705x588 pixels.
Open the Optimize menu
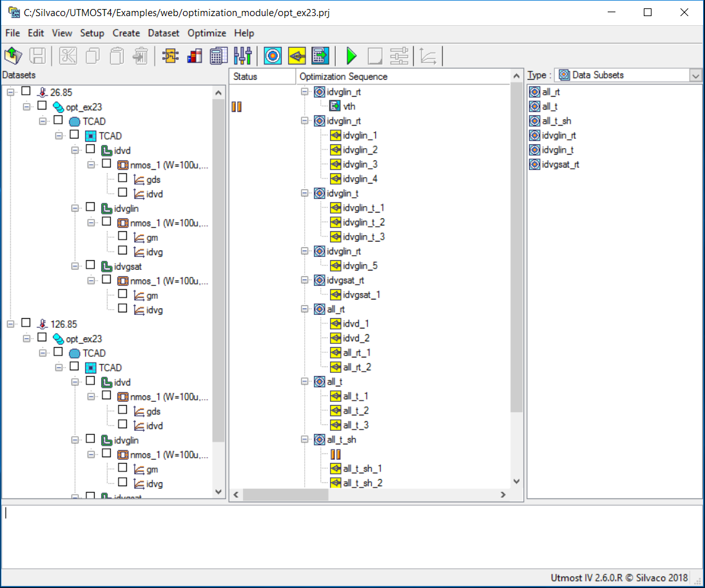[x=207, y=33]
